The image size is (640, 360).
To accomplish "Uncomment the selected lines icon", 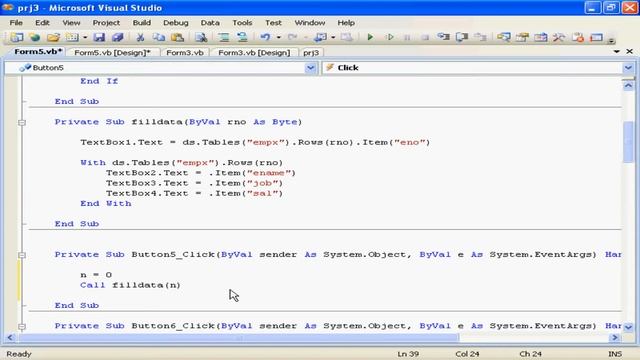I will coord(242,38).
